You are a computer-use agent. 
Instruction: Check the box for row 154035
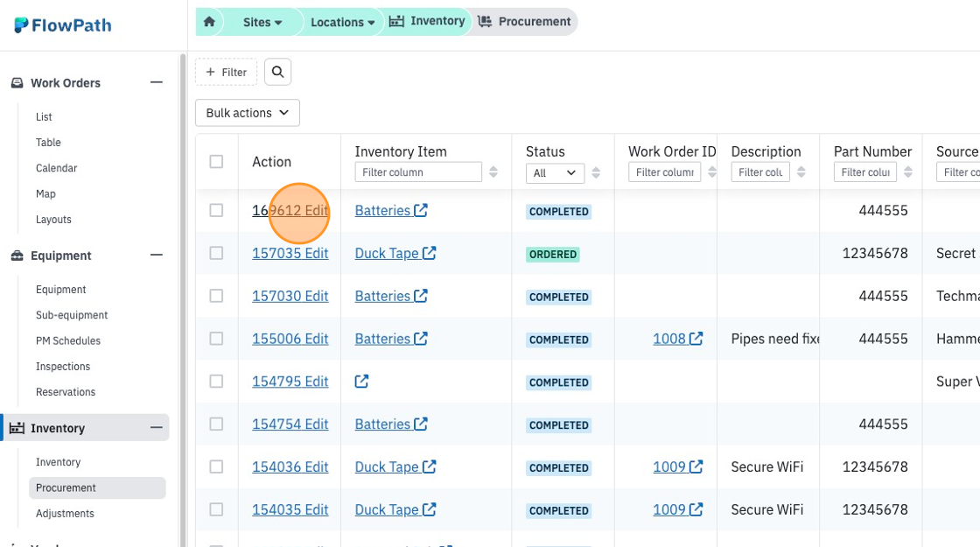click(216, 509)
